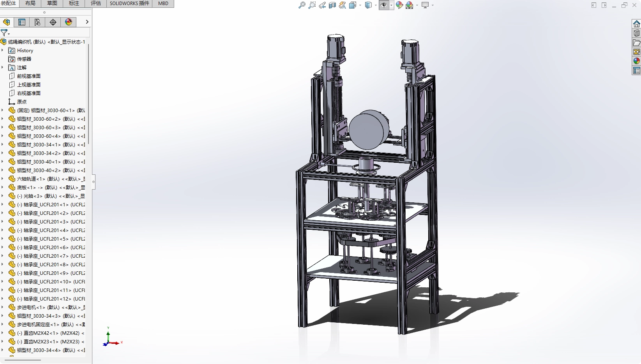Screen dimensions: 641x364
Task: Open the Apply Scene dropdown arrow
Action: pos(417,5)
